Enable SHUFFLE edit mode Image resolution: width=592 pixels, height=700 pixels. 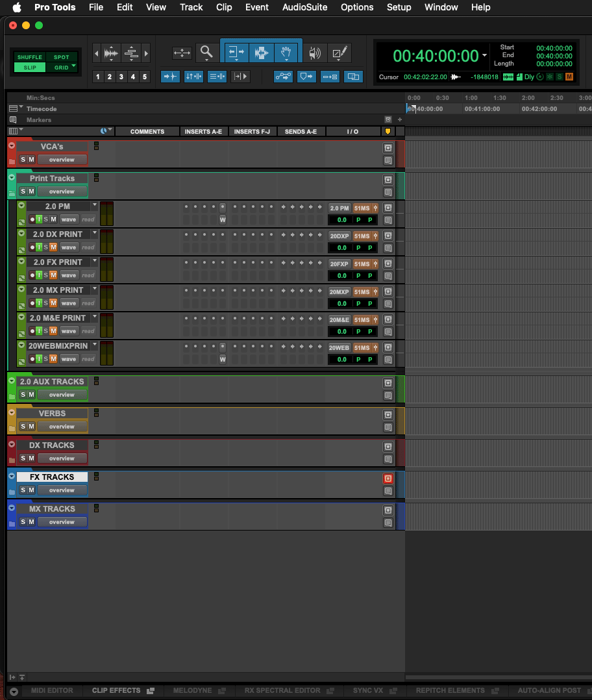tap(29, 57)
